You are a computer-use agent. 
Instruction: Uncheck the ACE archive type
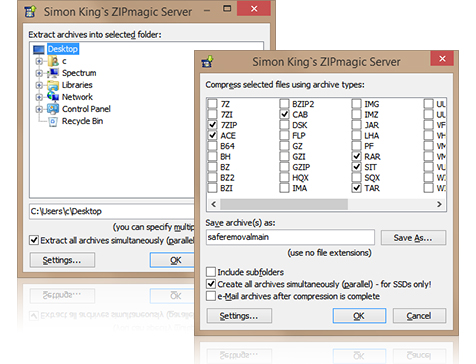[212, 135]
